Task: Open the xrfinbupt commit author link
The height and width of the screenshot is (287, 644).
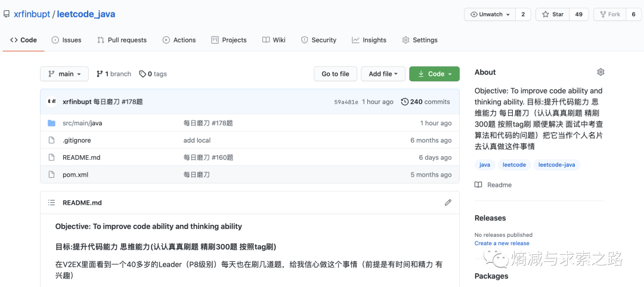Action: tap(77, 102)
